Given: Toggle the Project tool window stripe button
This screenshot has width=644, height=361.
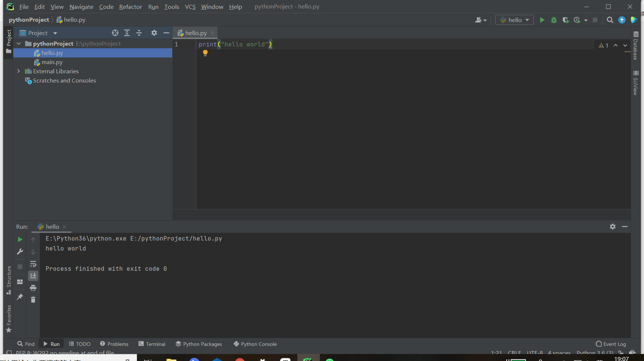Looking at the screenshot, I should pos(8,42).
